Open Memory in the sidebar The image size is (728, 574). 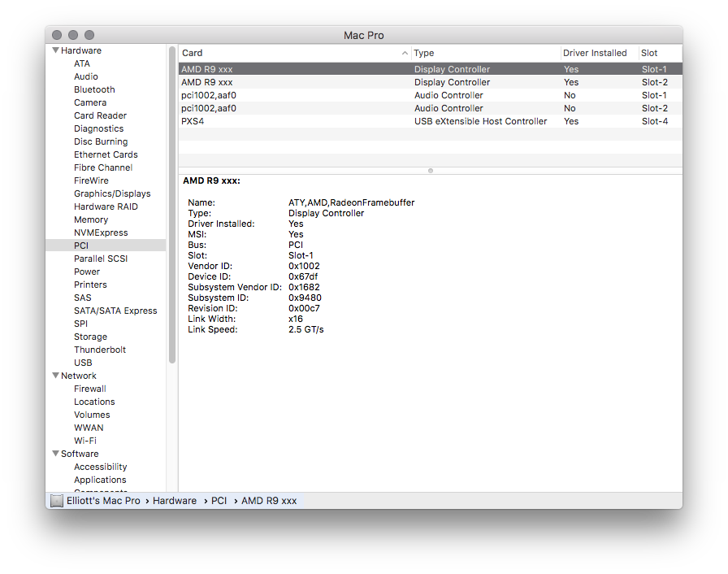tap(91, 220)
